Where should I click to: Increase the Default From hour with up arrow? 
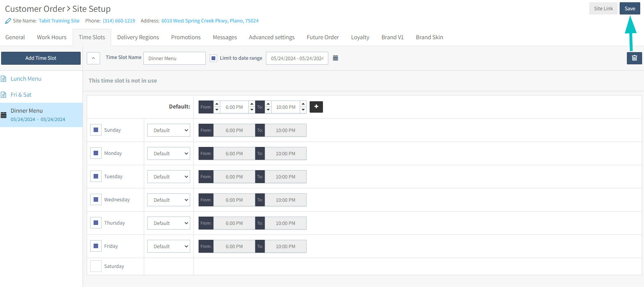(x=217, y=104)
